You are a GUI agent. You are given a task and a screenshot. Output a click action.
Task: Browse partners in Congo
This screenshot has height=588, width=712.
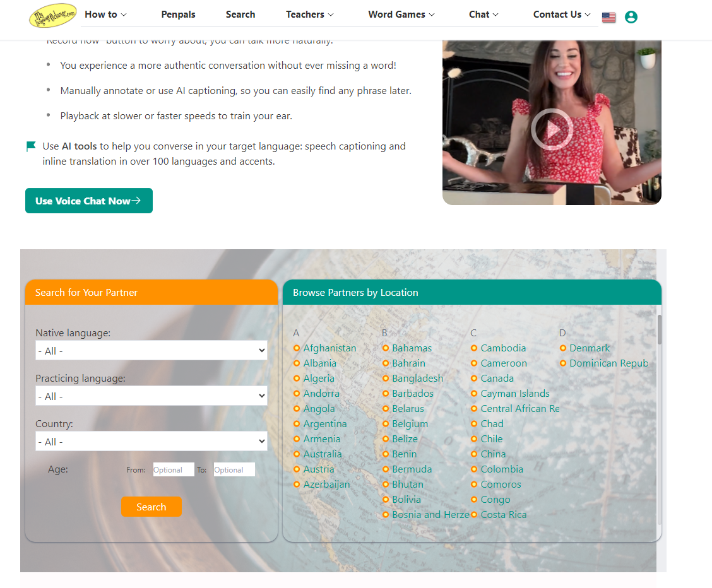click(495, 500)
